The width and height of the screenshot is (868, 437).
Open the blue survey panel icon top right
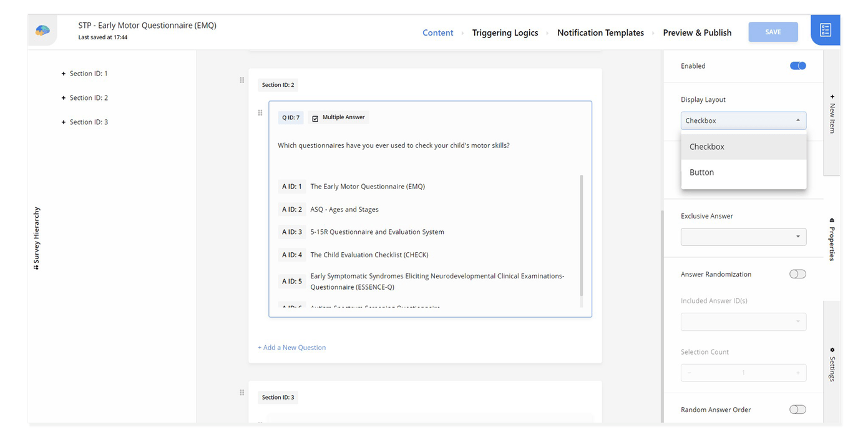[x=825, y=29]
